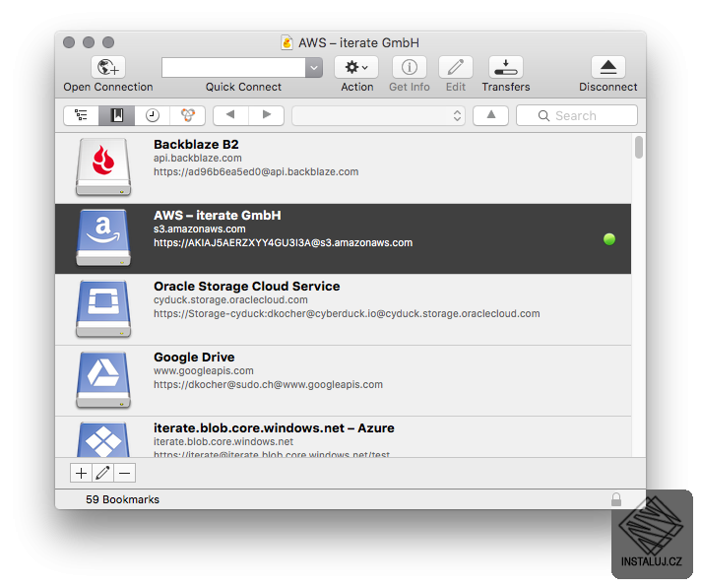Switch to the History view tab
Image resolution: width=701 pixels, height=588 pixels.
click(x=153, y=115)
